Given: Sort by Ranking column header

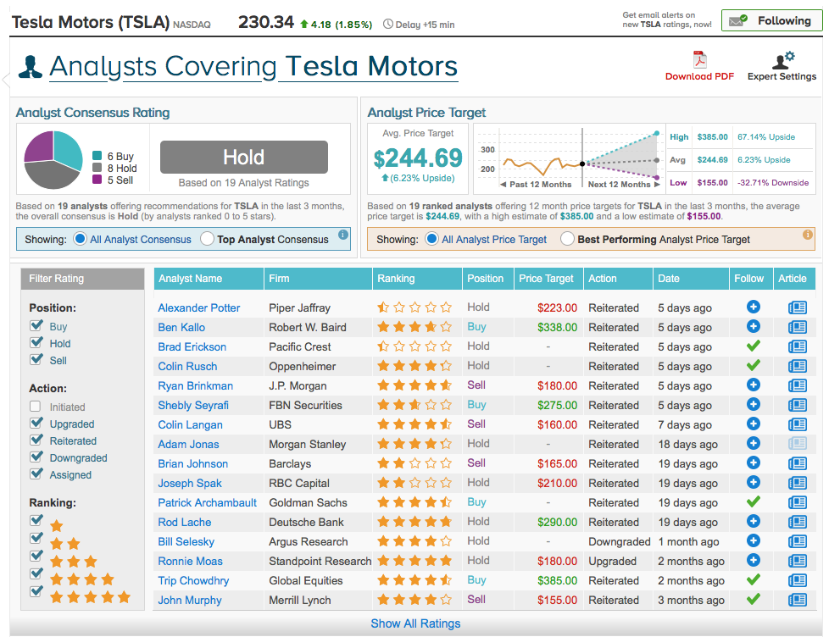Looking at the screenshot, I should (x=417, y=279).
